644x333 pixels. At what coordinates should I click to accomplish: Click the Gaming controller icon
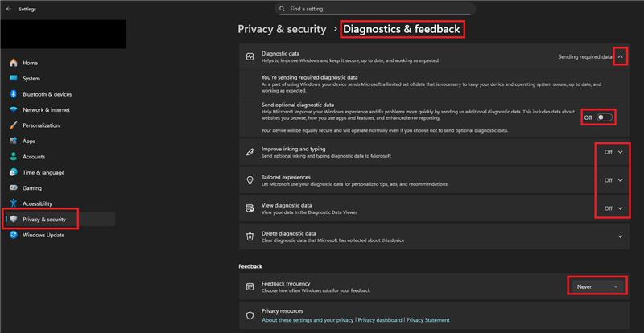click(x=14, y=187)
